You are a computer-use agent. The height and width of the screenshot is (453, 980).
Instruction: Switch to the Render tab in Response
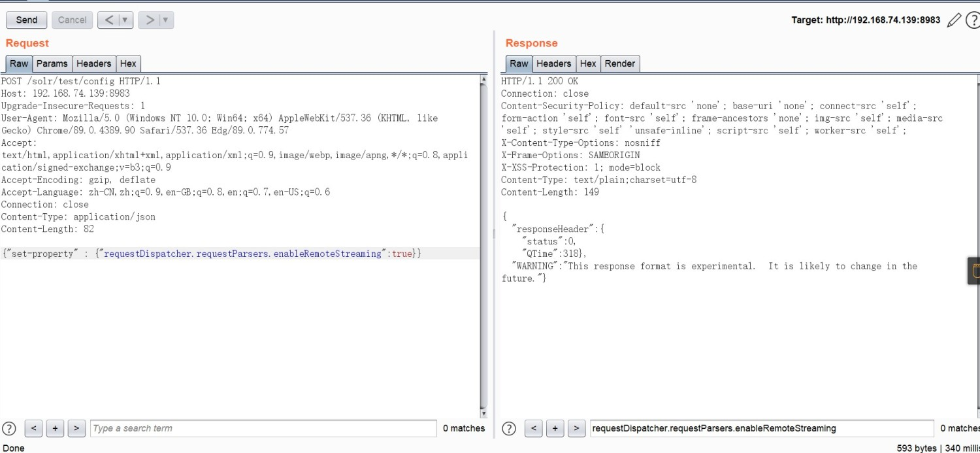(620, 63)
